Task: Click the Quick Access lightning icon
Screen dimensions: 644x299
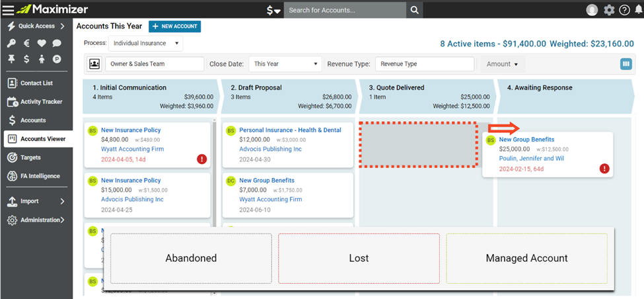Action: tap(11, 26)
